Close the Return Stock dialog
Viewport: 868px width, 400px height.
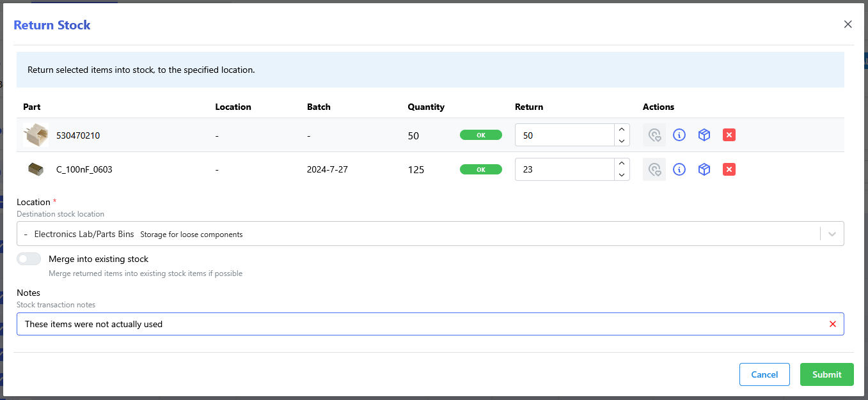pyautogui.click(x=848, y=24)
